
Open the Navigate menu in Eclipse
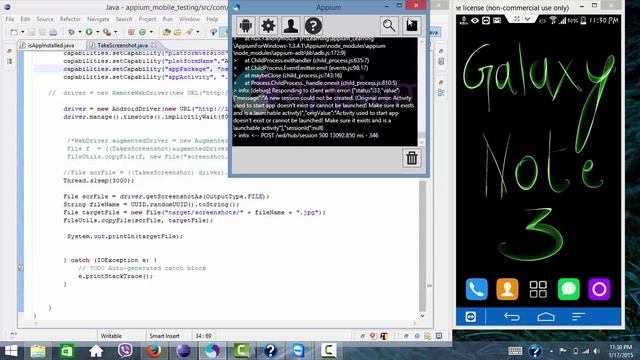click(x=98, y=19)
